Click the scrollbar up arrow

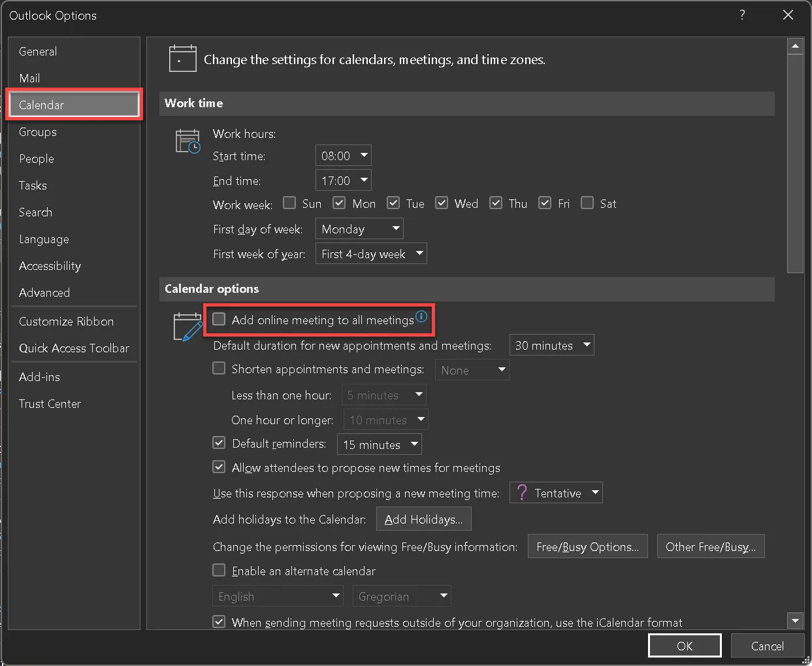pos(795,46)
